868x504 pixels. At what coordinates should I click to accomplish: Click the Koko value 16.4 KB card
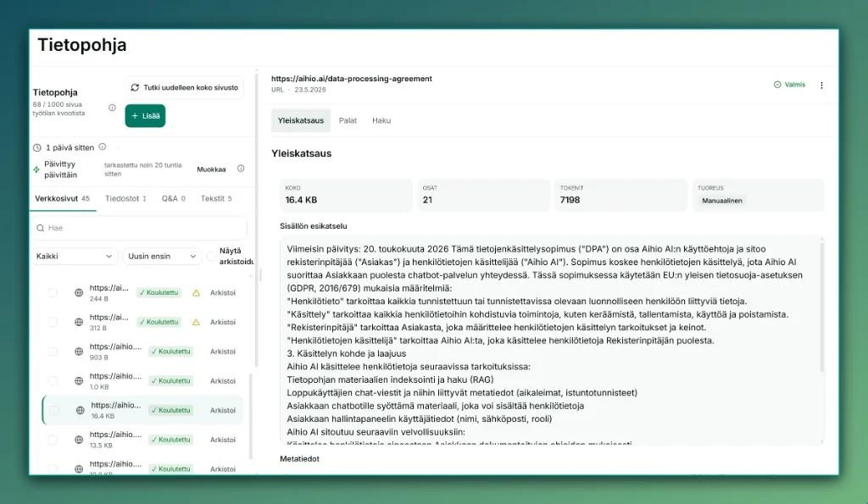[347, 196]
